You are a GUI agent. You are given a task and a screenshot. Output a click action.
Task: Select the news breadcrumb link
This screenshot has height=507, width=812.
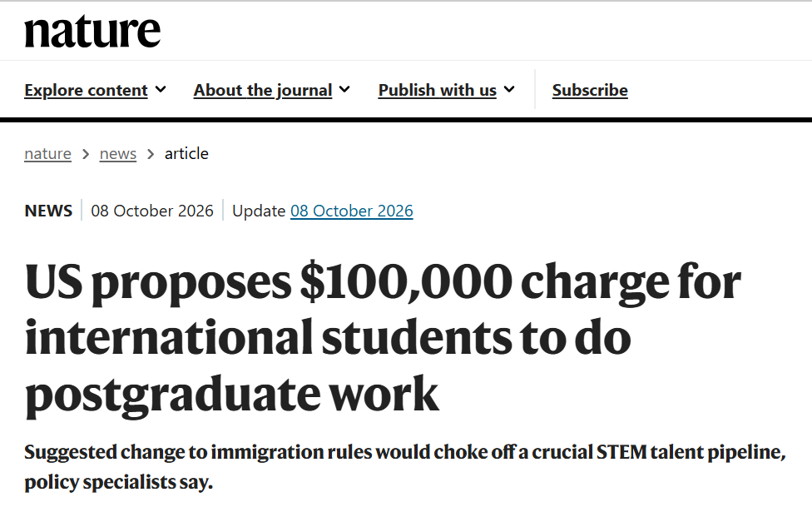(118, 153)
